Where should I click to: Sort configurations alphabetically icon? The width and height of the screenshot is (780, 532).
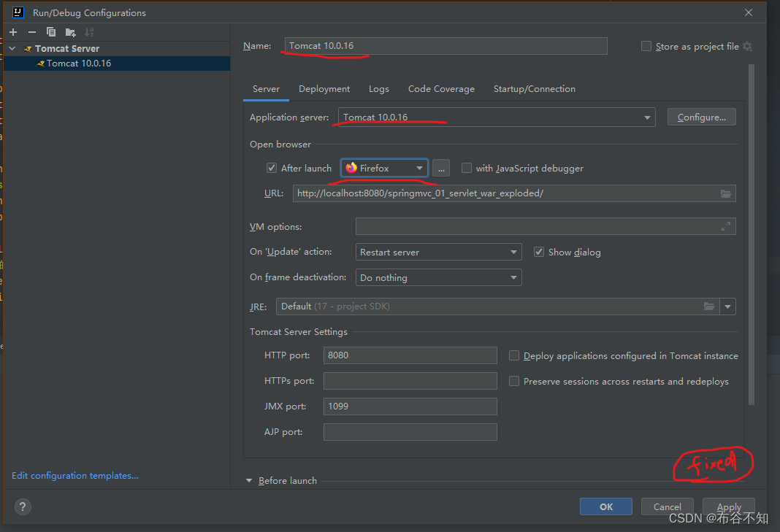[x=89, y=32]
